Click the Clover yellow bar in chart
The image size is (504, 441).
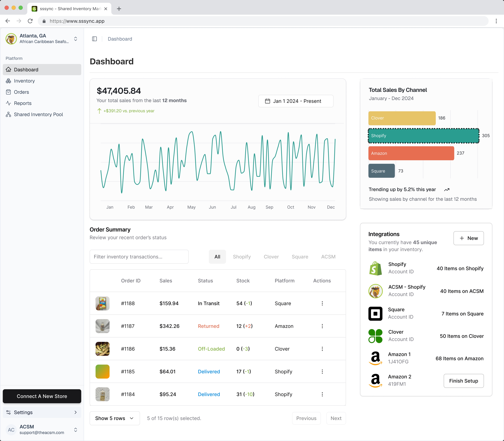tap(402, 118)
